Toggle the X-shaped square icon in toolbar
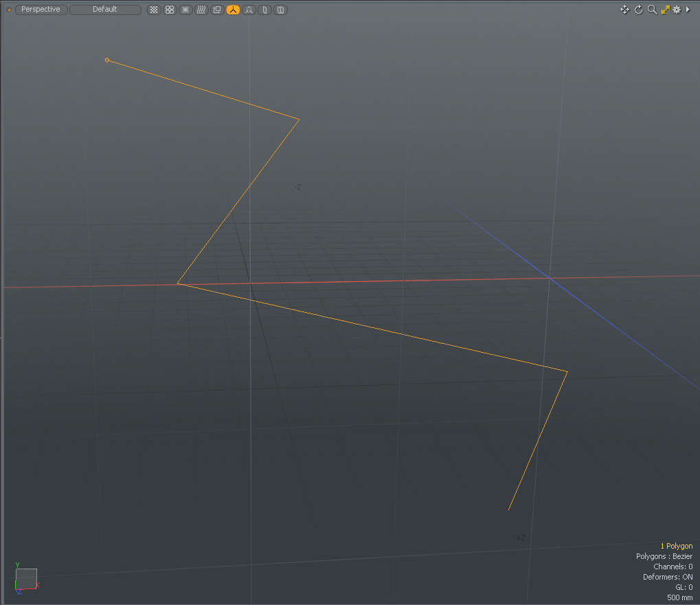700x605 pixels. 185,10
